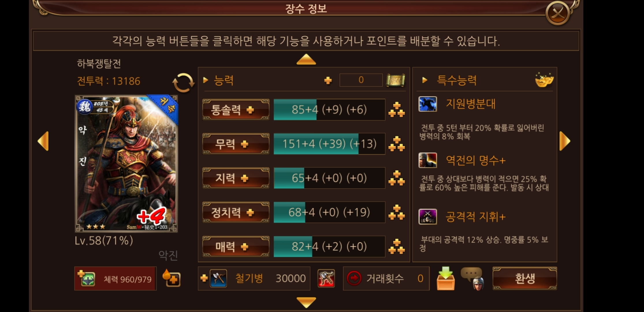
Task: Click triple plus next to 지력 bar
Action: (397, 178)
